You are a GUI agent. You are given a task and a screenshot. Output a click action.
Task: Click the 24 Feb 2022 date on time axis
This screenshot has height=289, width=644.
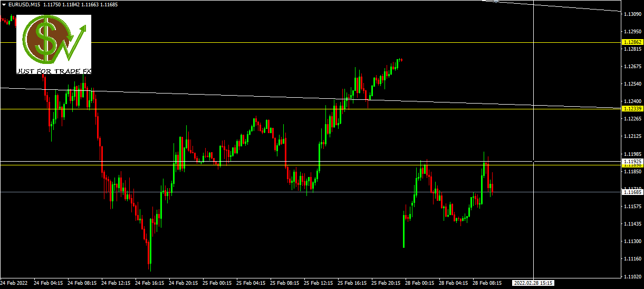point(14,283)
